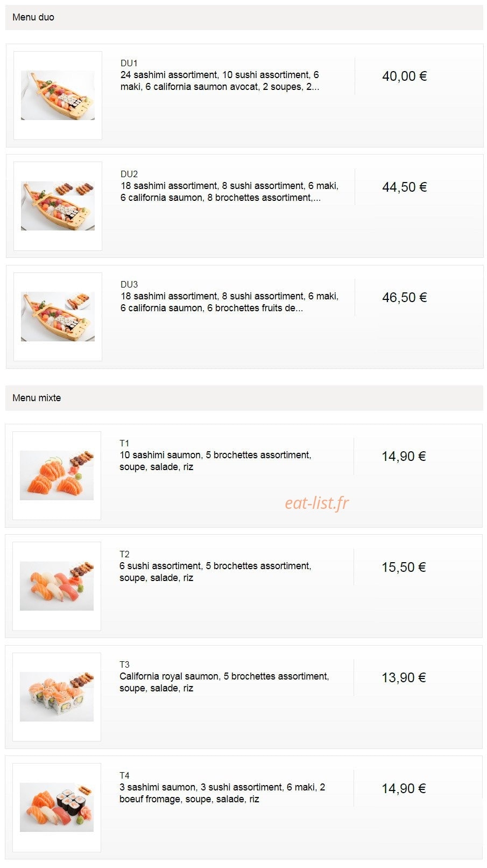Open the DU2 menu description text

point(230,192)
